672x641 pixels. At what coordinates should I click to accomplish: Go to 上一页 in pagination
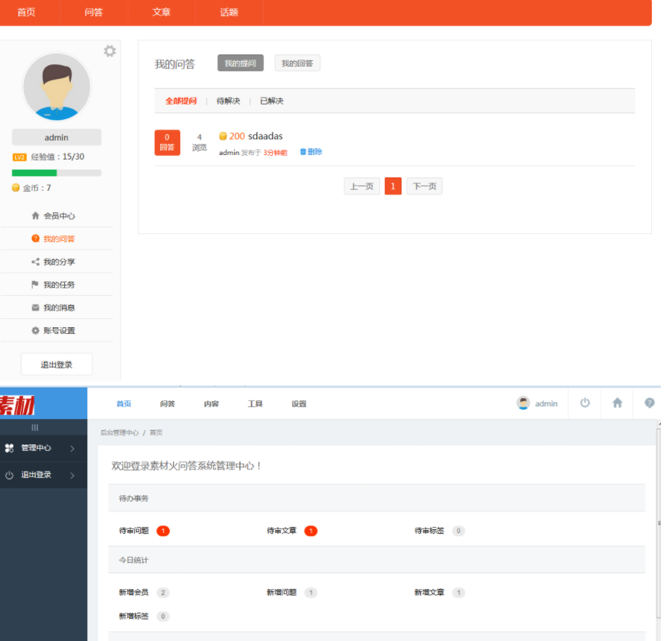[362, 186]
